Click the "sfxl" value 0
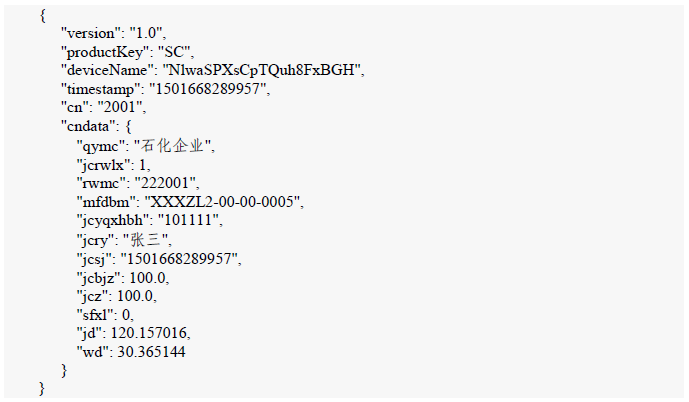Image resolution: width=689 pixels, height=402 pixels. click(126, 314)
